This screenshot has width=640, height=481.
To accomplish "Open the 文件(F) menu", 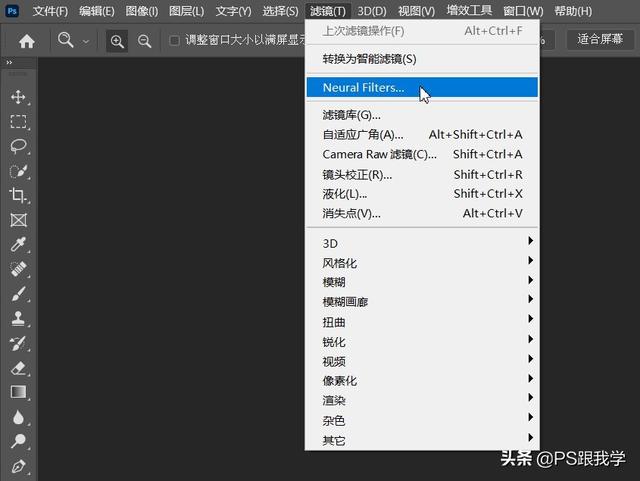I will click(50, 11).
